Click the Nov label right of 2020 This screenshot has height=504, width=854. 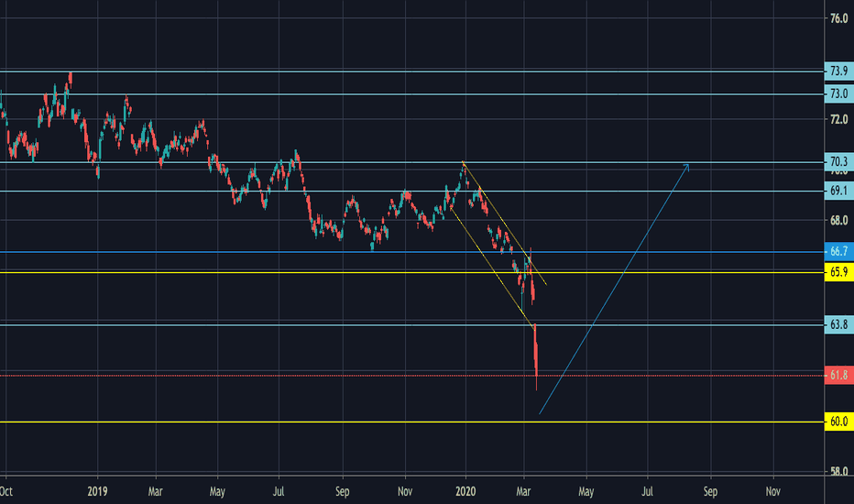click(x=772, y=491)
